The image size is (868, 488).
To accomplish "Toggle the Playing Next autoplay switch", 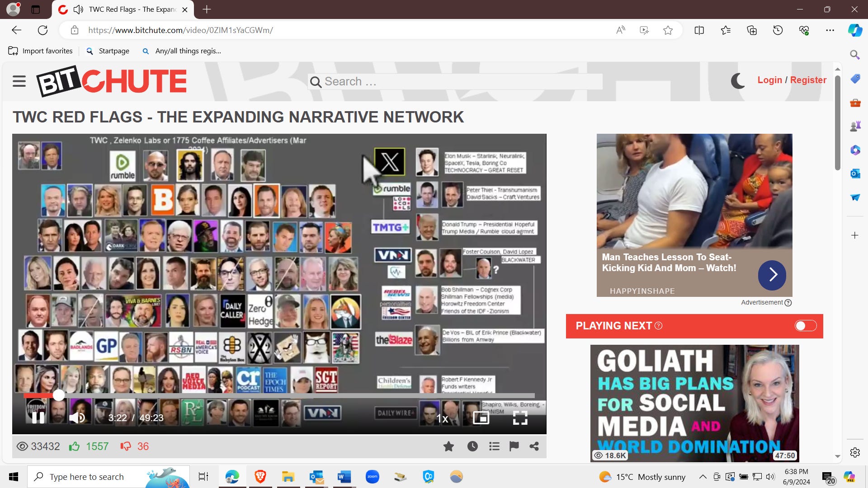I will click(806, 326).
